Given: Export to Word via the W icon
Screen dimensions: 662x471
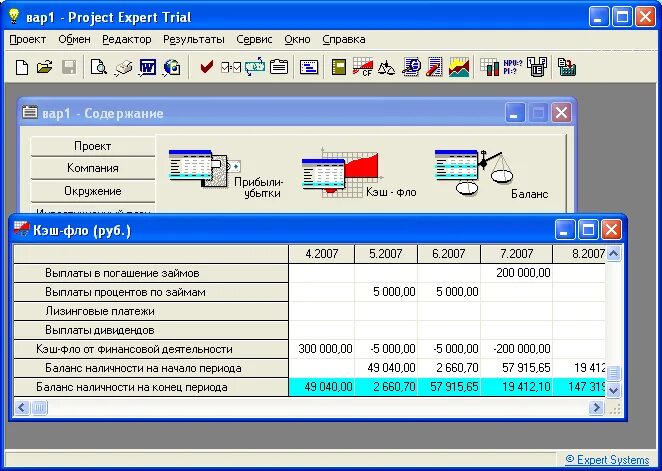Looking at the screenshot, I should [148, 67].
